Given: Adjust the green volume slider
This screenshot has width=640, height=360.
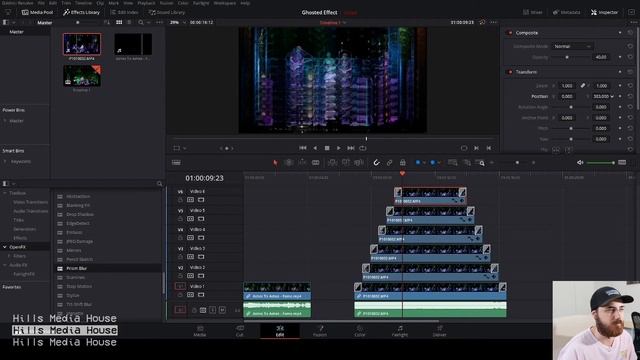Looking at the screenshot, I should 600,162.
